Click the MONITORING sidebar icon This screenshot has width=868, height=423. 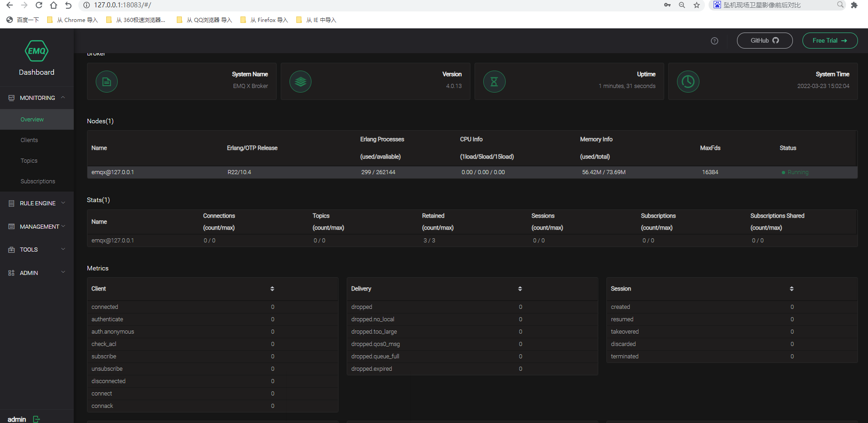(x=11, y=98)
